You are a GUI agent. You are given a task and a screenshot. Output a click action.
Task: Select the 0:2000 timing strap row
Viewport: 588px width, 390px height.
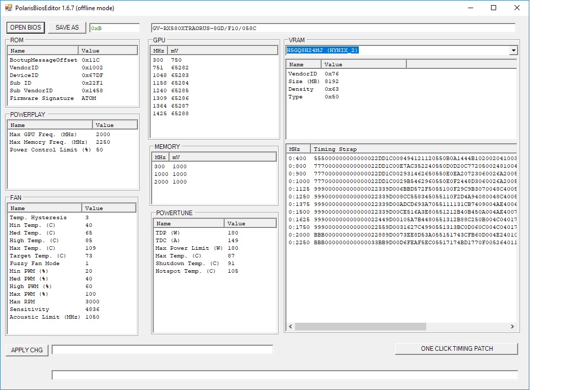coord(402,235)
